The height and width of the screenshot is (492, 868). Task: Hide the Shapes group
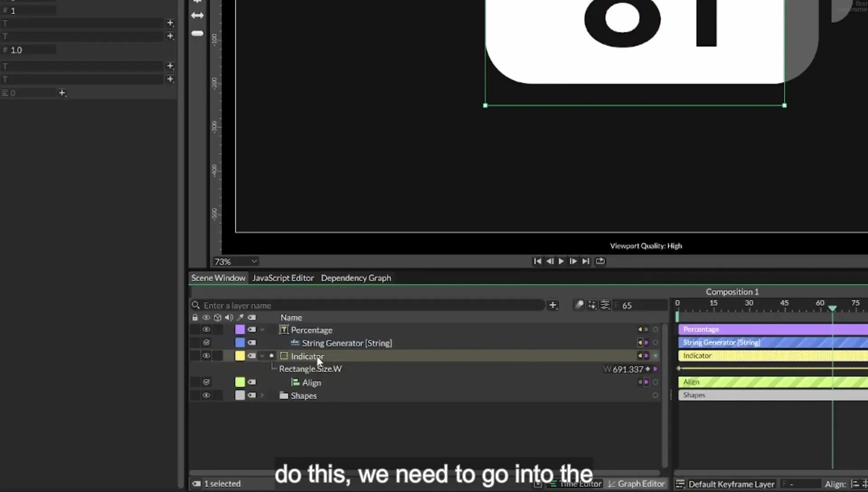pos(206,395)
